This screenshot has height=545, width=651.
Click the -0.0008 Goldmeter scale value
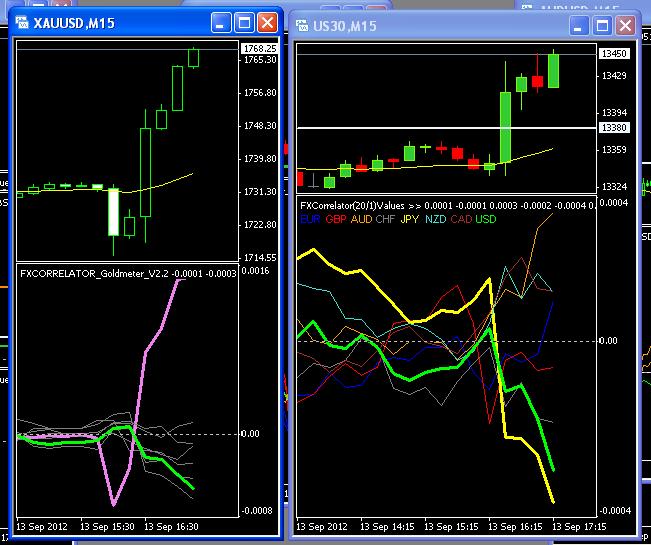[x=257, y=511]
